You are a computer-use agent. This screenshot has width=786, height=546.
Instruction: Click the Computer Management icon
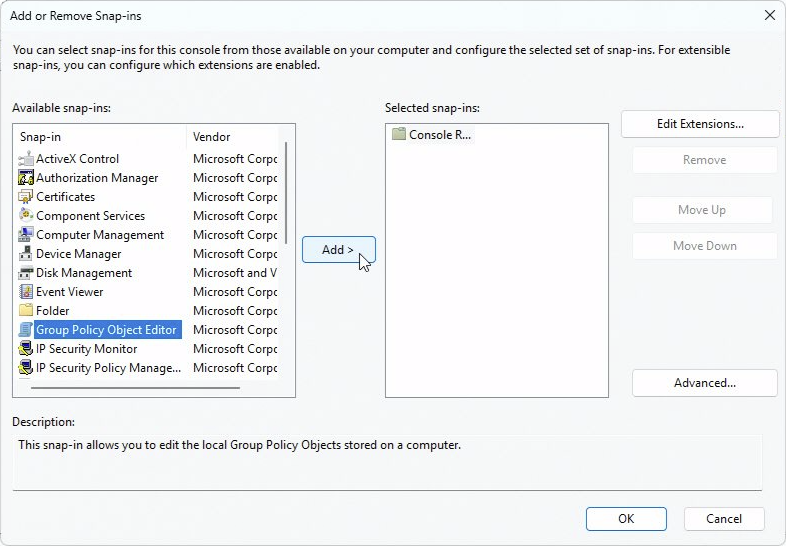(x=26, y=235)
